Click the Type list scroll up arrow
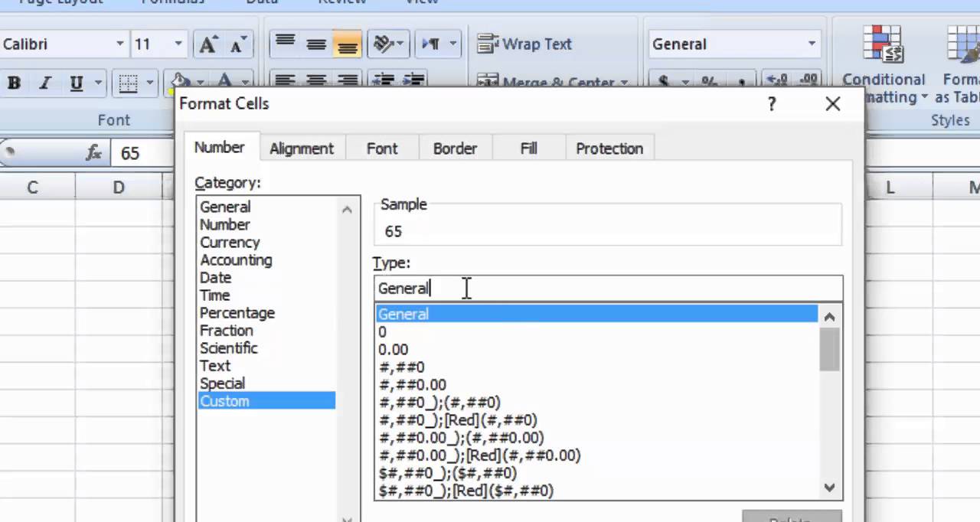Image resolution: width=980 pixels, height=522 pixels. point(830,315)
